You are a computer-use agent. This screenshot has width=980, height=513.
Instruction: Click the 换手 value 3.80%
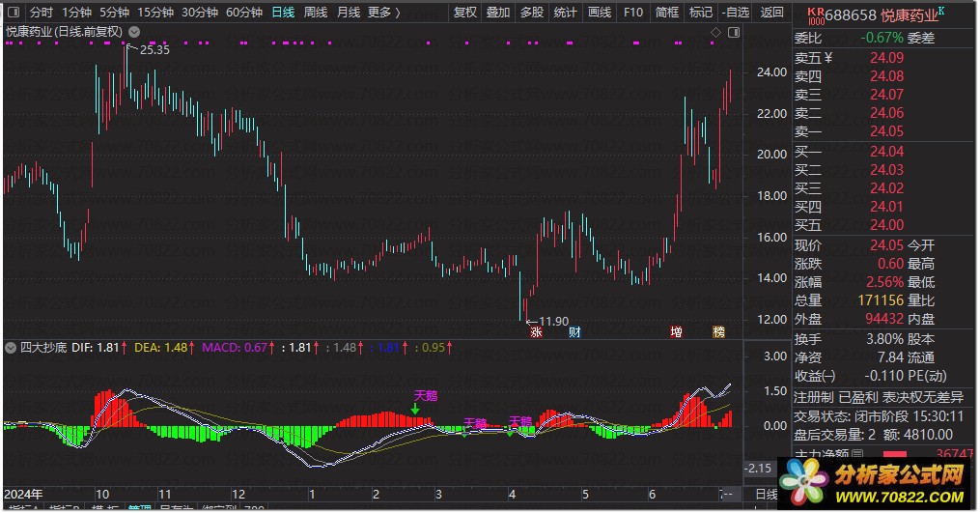tap(885, 339)
